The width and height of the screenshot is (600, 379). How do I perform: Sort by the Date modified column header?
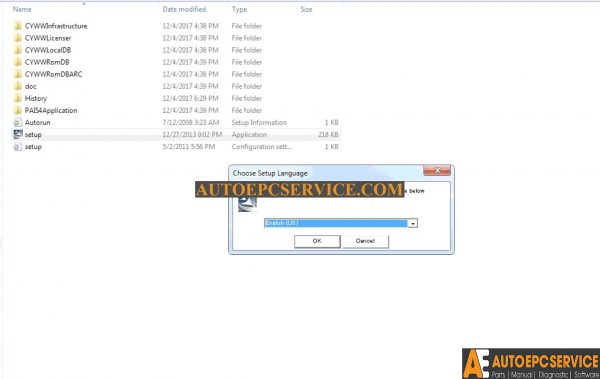(x=184, y=9)
